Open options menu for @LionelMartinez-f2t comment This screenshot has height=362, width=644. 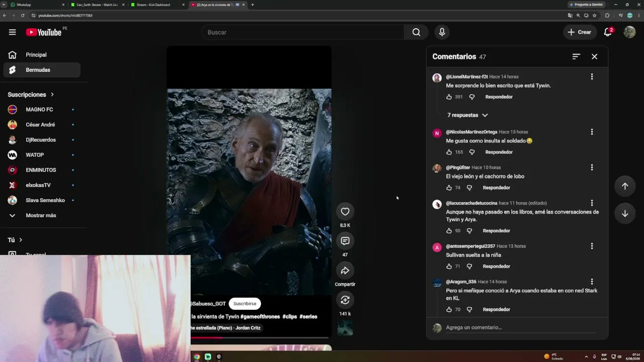[x=592, y=76]
